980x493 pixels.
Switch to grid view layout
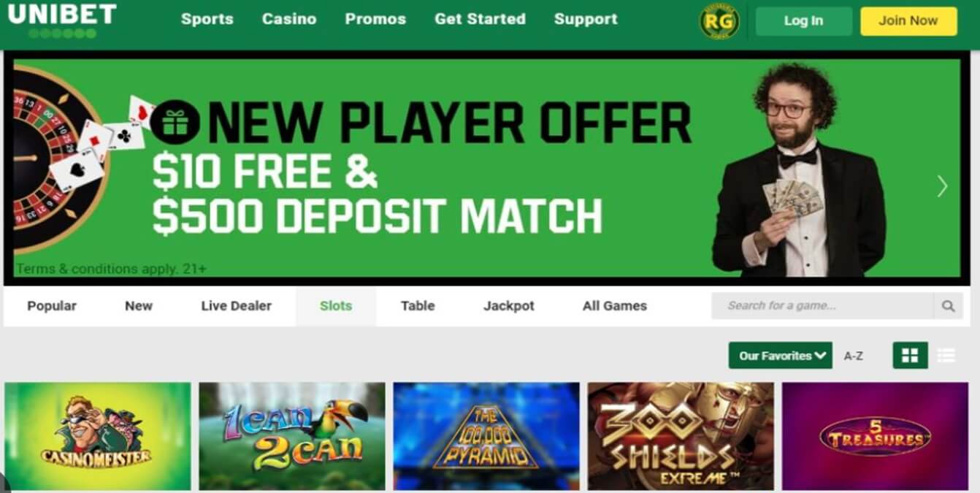(x=910, y=356)
